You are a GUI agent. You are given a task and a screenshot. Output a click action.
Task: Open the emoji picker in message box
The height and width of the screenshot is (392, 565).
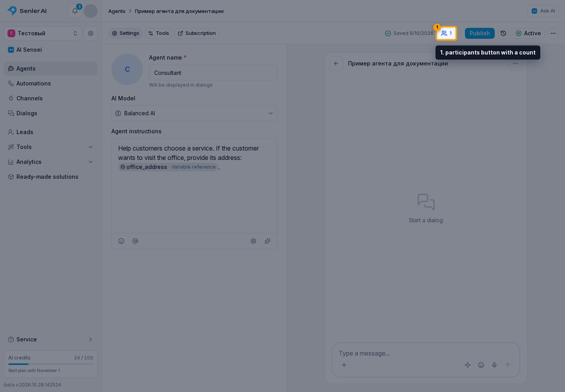point(481,365)
